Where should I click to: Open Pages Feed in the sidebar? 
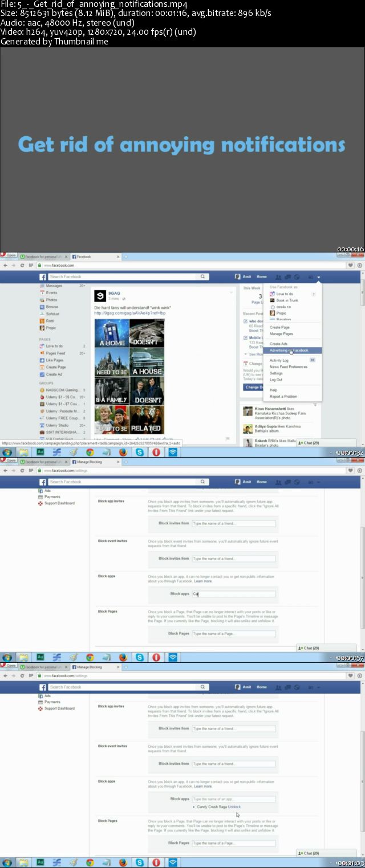coord(55,353)
